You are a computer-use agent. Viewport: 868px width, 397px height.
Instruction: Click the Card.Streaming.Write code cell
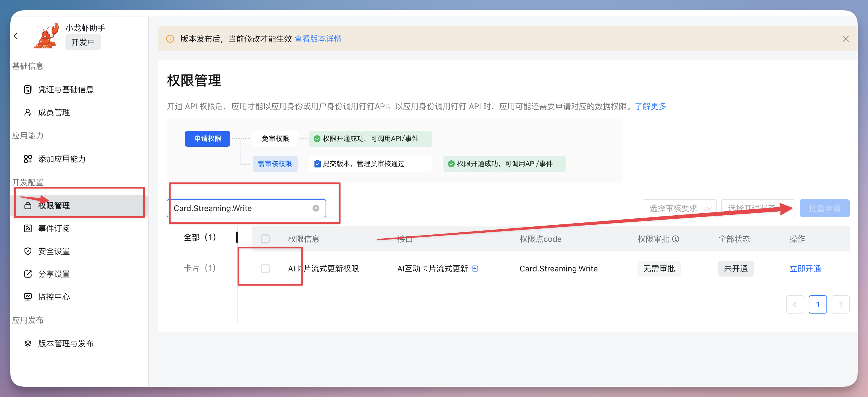[558, 269]
